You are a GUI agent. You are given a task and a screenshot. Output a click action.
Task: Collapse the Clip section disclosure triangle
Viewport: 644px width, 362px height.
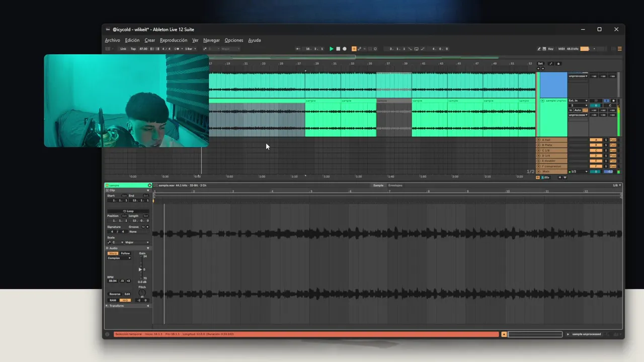(x=148, y=190)
